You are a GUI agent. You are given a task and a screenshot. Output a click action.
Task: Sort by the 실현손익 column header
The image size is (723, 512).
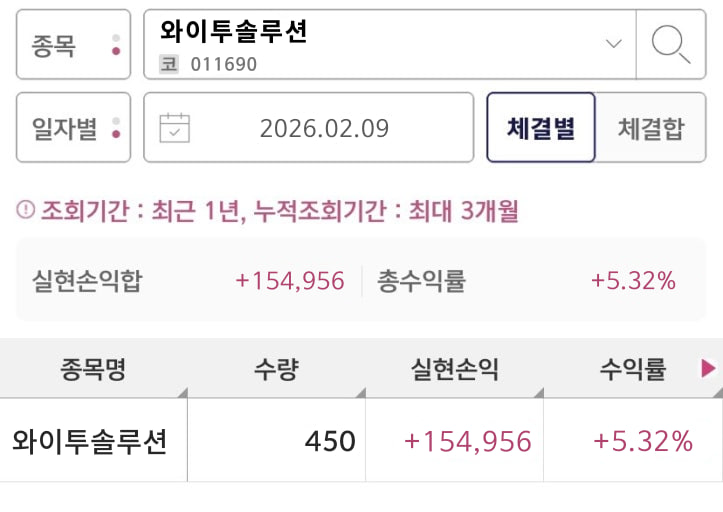pos(455,369)
